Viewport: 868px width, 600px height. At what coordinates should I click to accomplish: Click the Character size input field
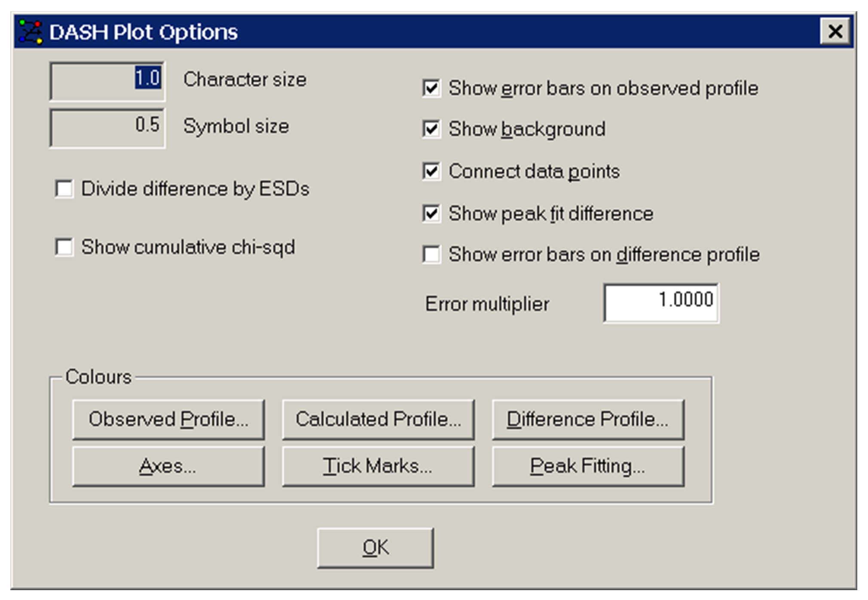pos(107,80)
